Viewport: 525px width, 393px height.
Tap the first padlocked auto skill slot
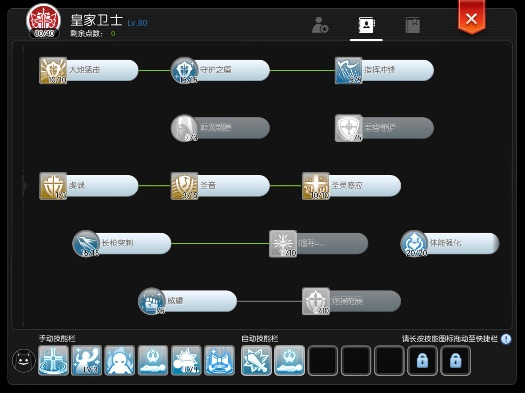coord(422,361)
